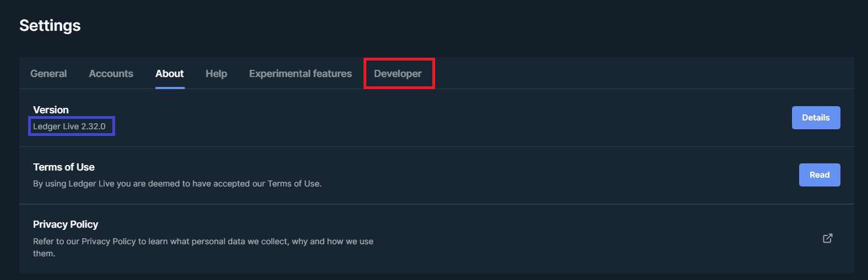
Task: Click the sentence starting "By using Ledger Live"
Action: click(x=177, y=184)
